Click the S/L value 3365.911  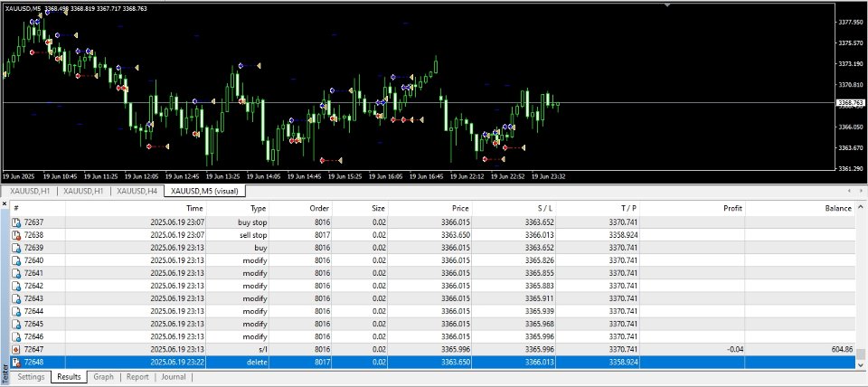click(x=539, y=299)
